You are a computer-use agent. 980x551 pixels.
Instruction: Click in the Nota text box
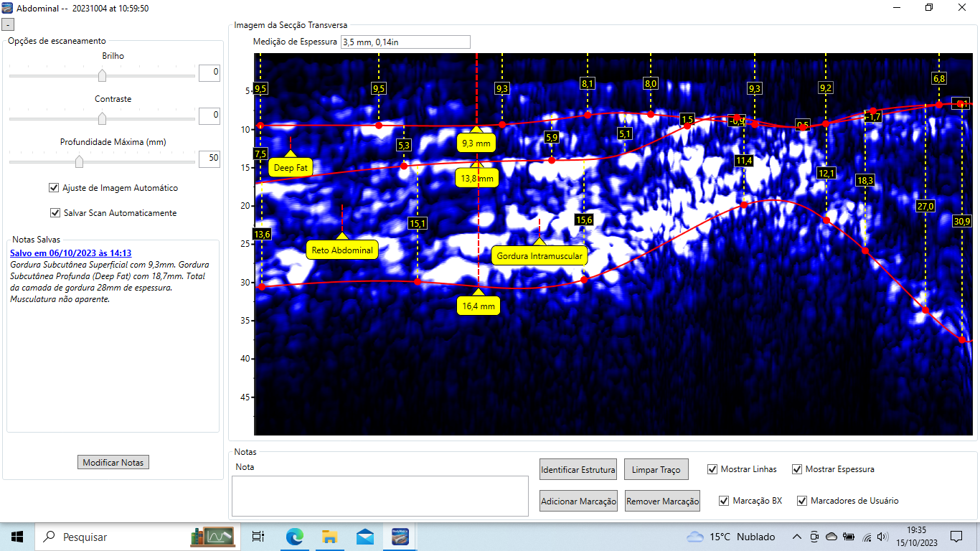click(380, 495)
